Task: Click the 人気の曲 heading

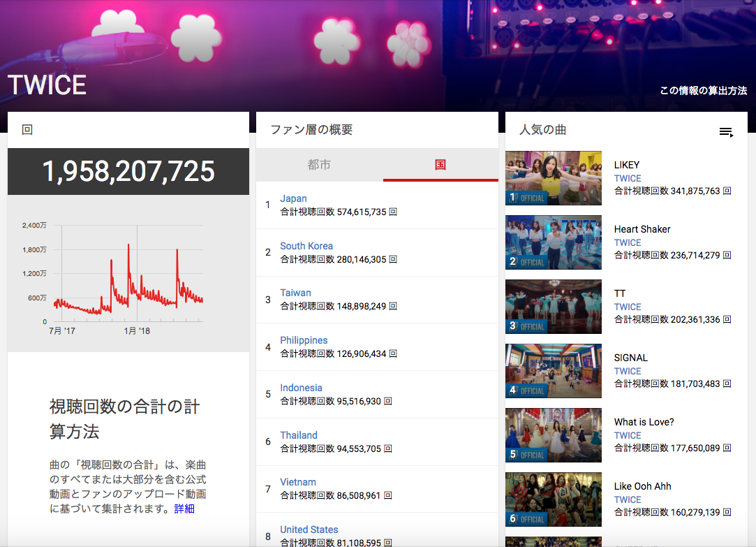Action: 542,130
